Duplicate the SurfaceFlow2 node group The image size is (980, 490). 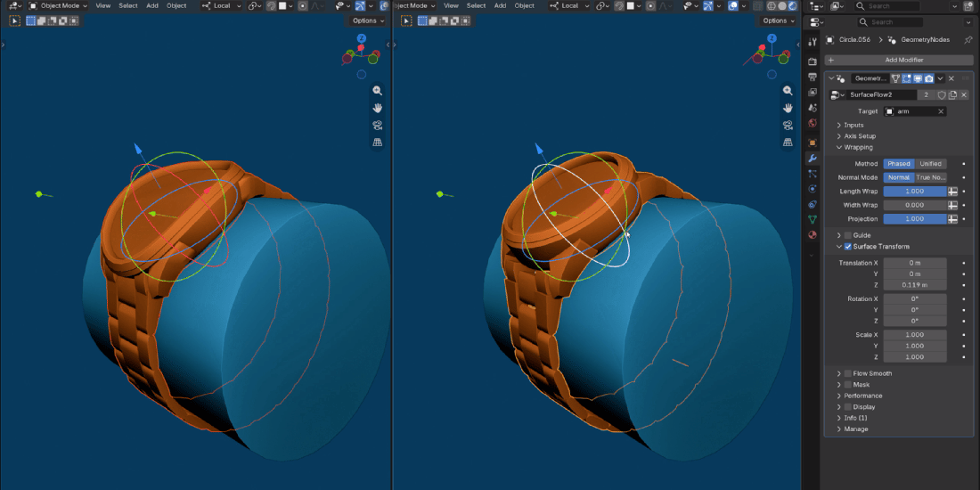tap(952, 95)
